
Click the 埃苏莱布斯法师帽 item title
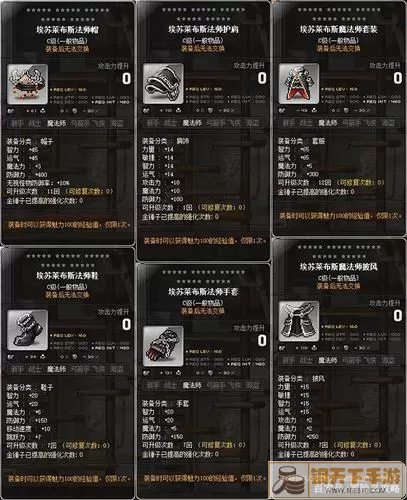[67, 30]
